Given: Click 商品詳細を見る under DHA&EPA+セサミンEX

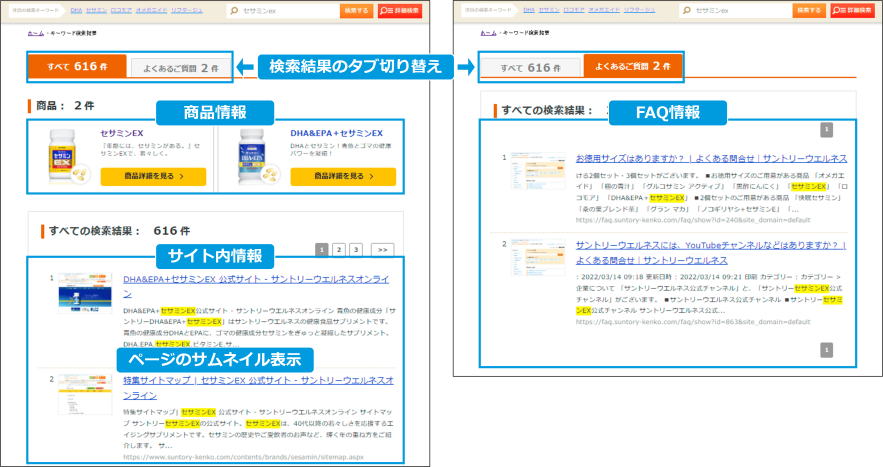Looking at the screenshot, I should pyautogui.click(x=343, y=176).
